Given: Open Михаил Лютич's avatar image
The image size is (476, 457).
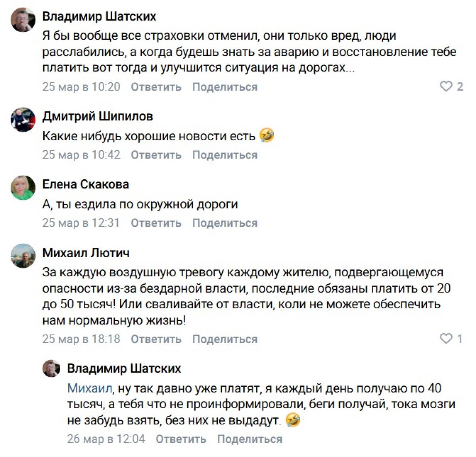Looking at the screenshot, I should click(x=23, y=256).
